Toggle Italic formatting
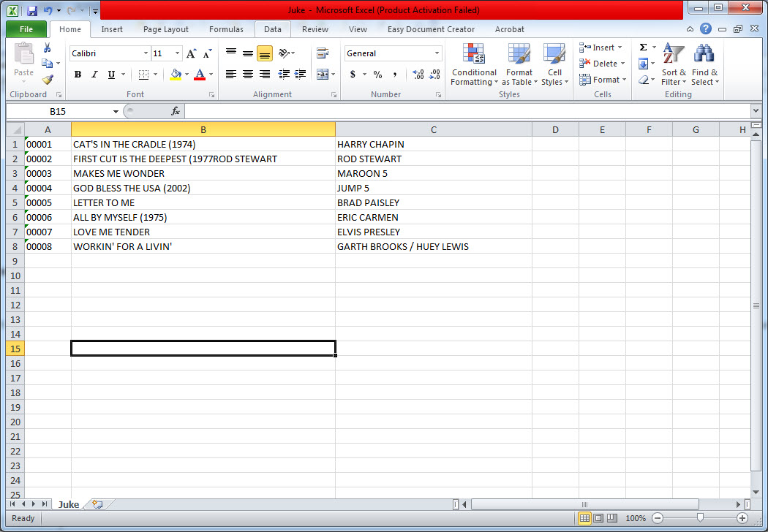This screenshot has height=532, width=768. 94,75
